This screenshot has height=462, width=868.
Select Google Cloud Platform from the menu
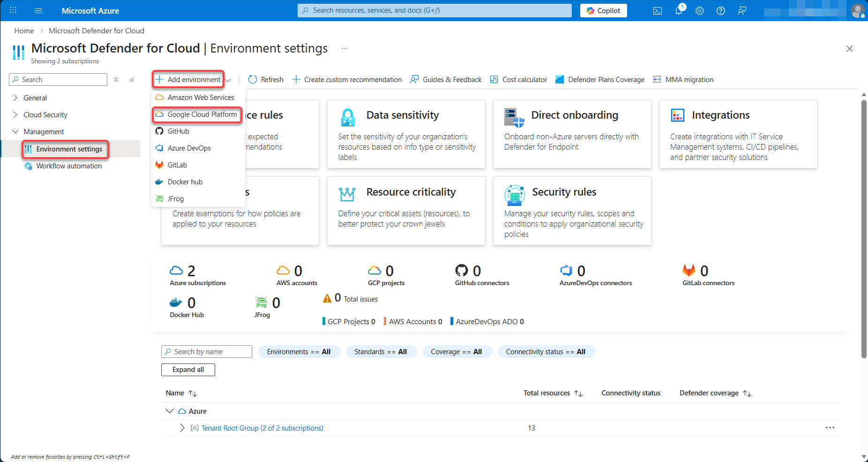[x=202, y=114]
